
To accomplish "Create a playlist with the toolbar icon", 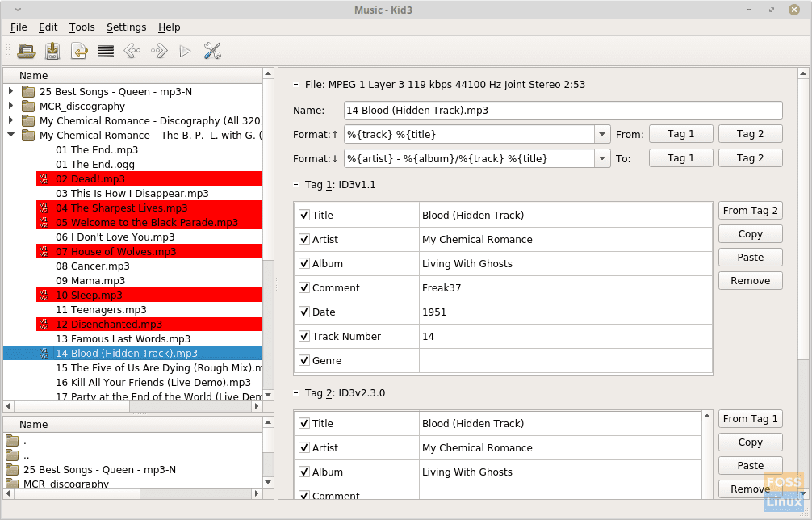I will coord(106,51).
